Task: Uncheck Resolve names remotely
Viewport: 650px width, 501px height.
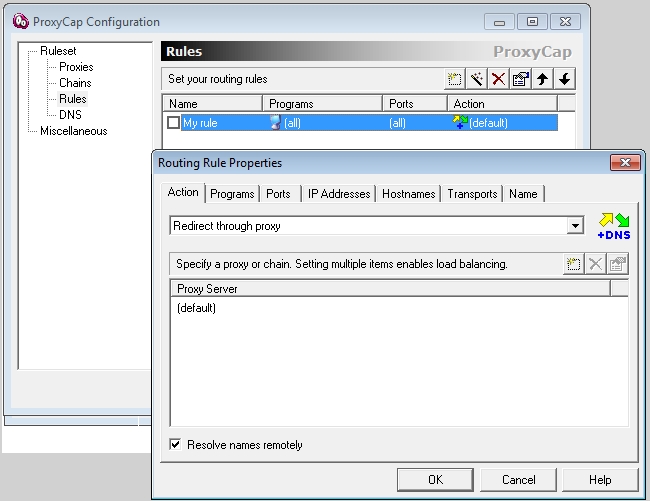Action: click(x=176, y=444)
